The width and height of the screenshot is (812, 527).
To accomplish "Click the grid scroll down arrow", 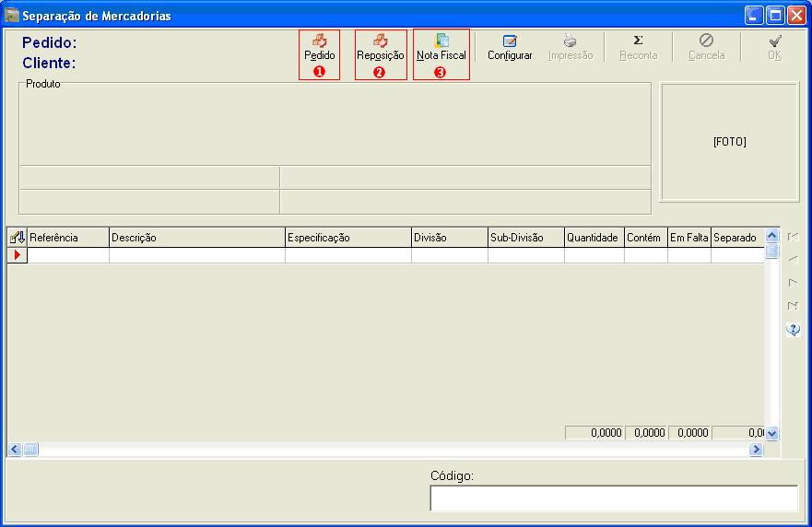I will coord(771,433).
